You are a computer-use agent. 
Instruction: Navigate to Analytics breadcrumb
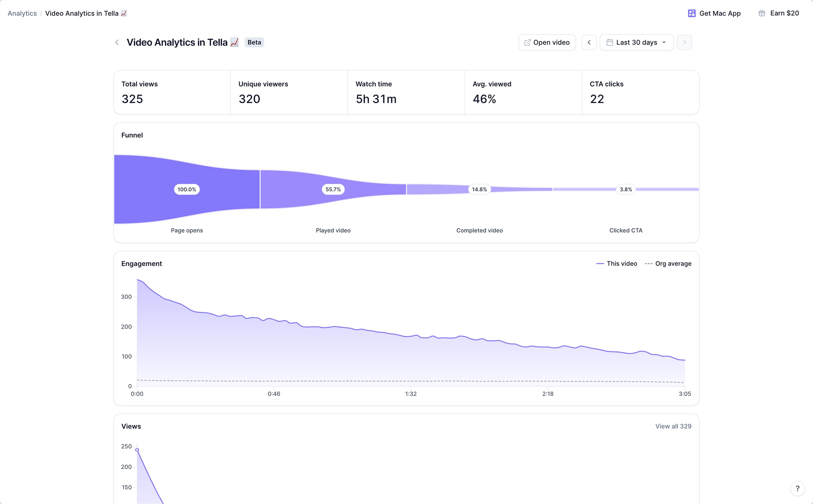coord(22,13)
